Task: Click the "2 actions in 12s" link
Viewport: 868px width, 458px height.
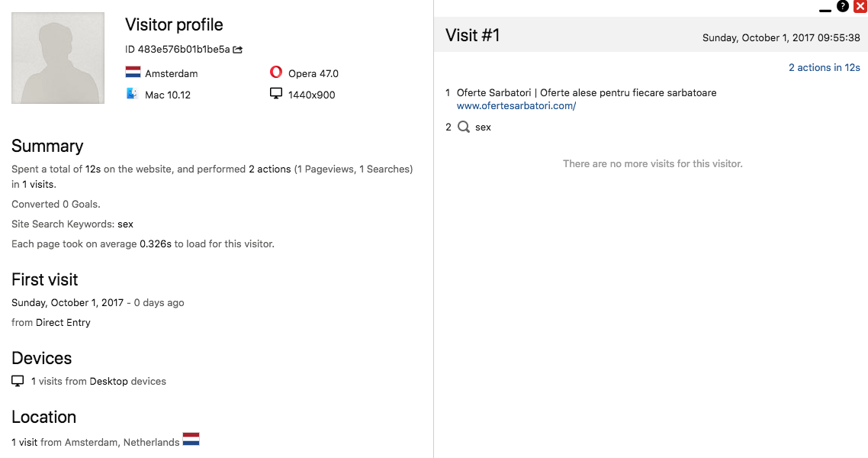Action: [x=824, y=68]
